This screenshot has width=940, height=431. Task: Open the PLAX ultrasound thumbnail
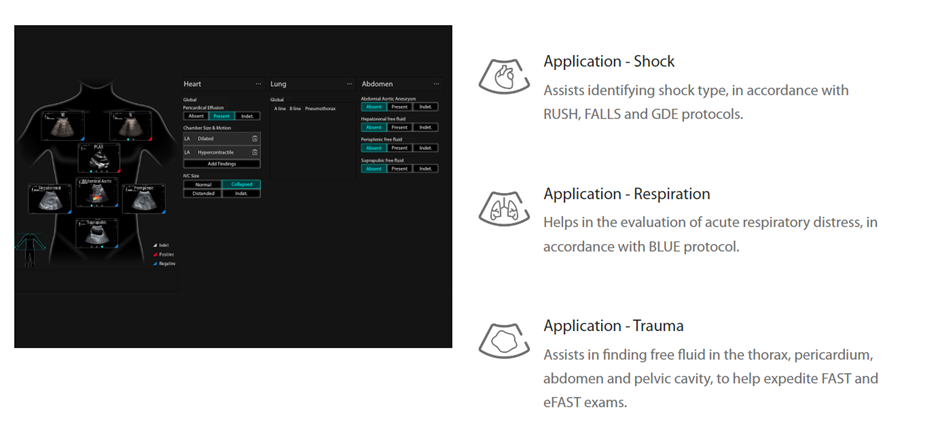click(99, 158)
